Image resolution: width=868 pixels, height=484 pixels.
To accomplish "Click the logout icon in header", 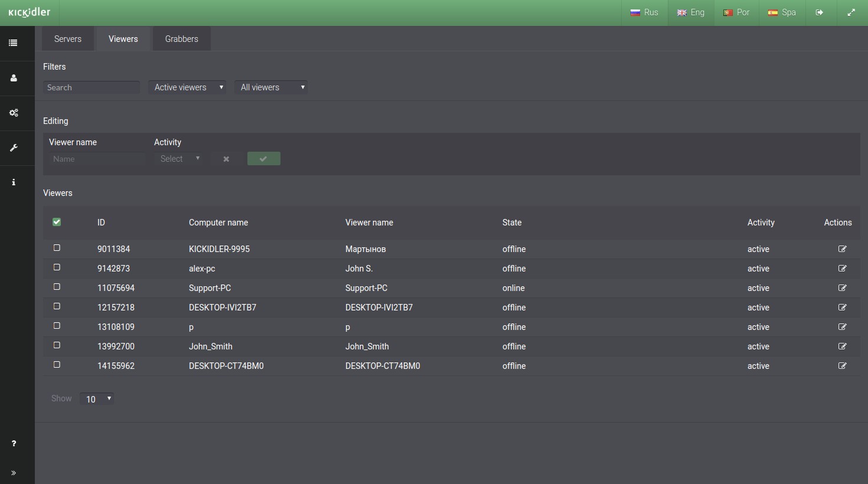I will click(x=820, y=12).
